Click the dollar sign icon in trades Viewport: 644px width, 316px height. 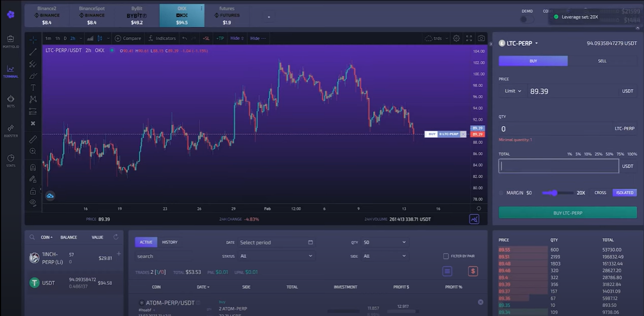(x=473, y=271)
